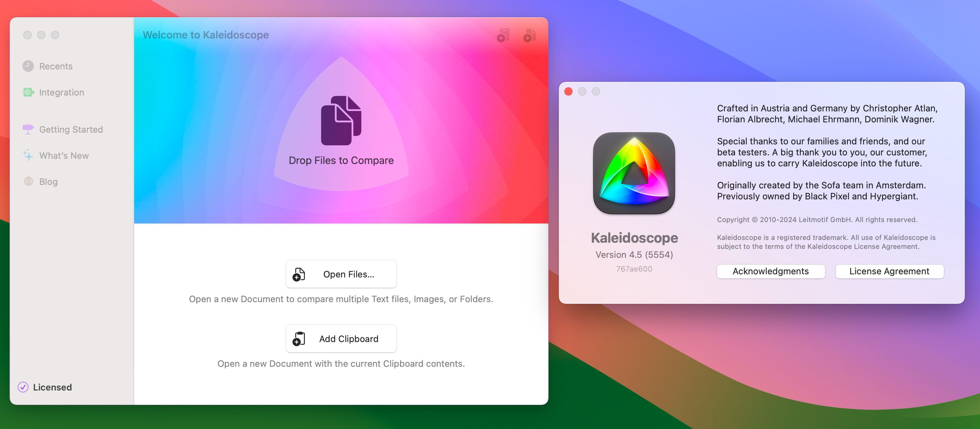The height and width of the screenshot is (429, 980).
Task: Click the 'Crafted in Austria and Germany' credits paragraph
Action: (x=827, y=114)
